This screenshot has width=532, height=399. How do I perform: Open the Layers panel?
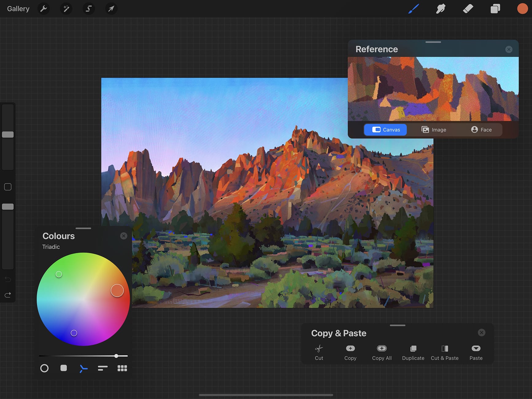[495, 9]
